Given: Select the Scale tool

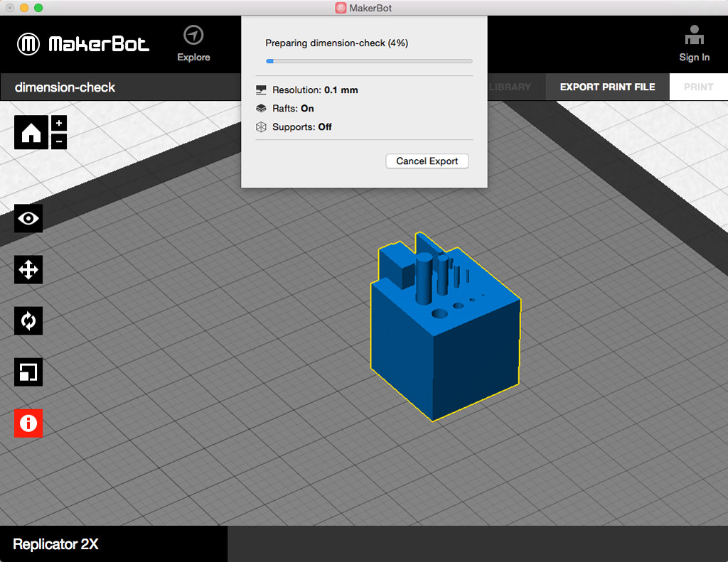Looking at the screenshot, I should pos(28,372).
